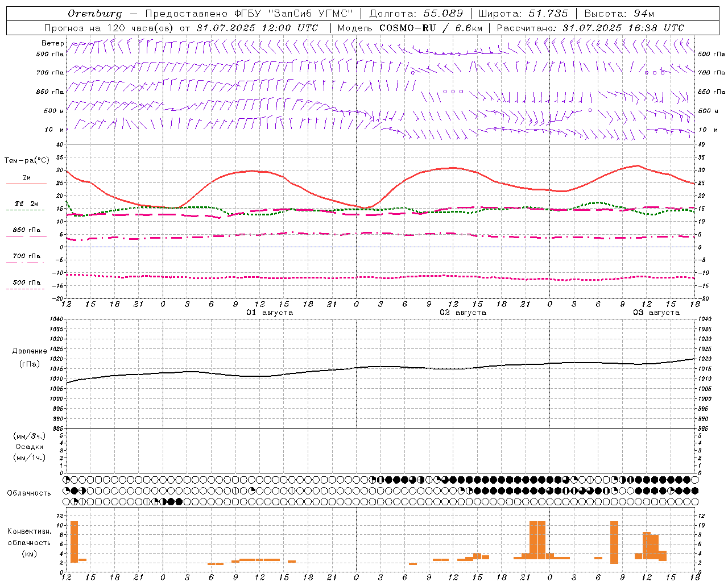728x582 pixels.
Task: Click the "Тем-ра(°C)" temperature panel label
Action: 27,161
